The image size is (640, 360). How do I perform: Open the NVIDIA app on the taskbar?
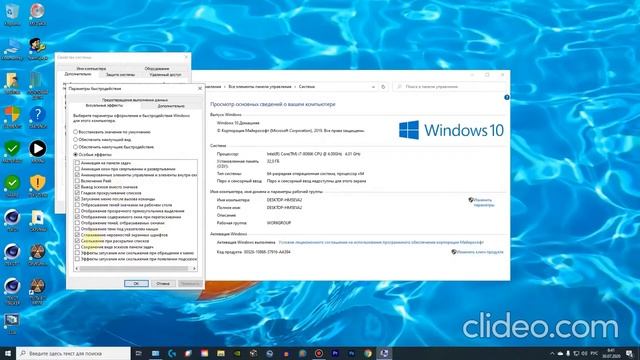click(237, 353)
